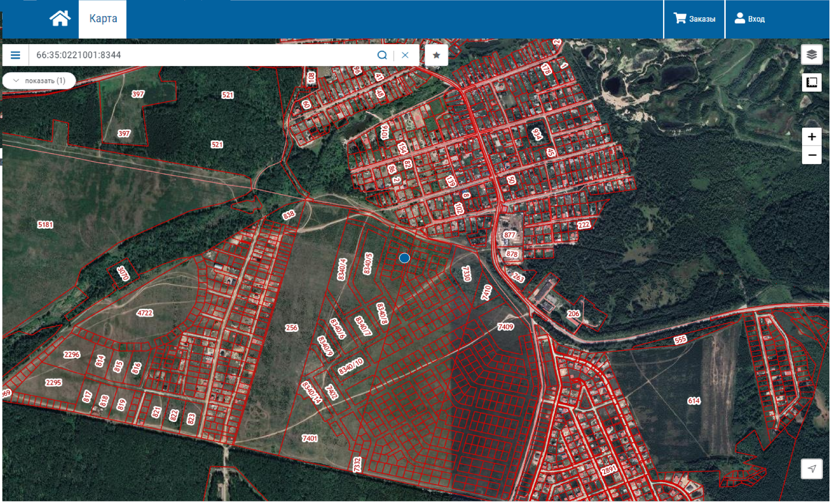The image size is (831, 504).
Task: Select parcel labeled 5181 on map
Action: [x=45, y=225]
